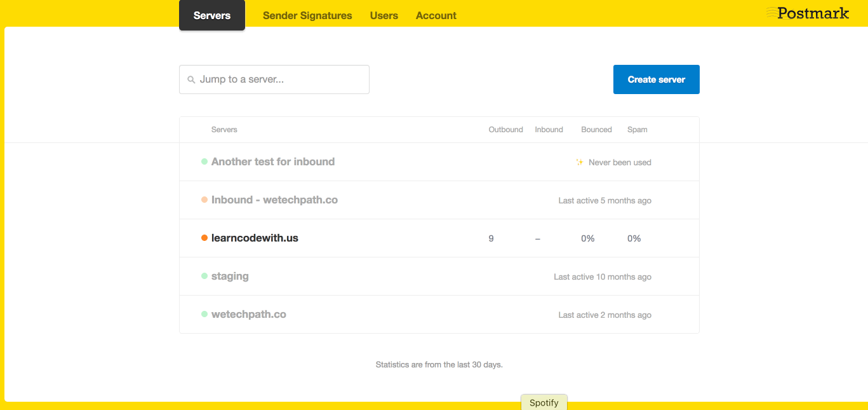This screenshot has height=410, width=868.
Task: Click the search magnifier icon
Action: (191, 80)
